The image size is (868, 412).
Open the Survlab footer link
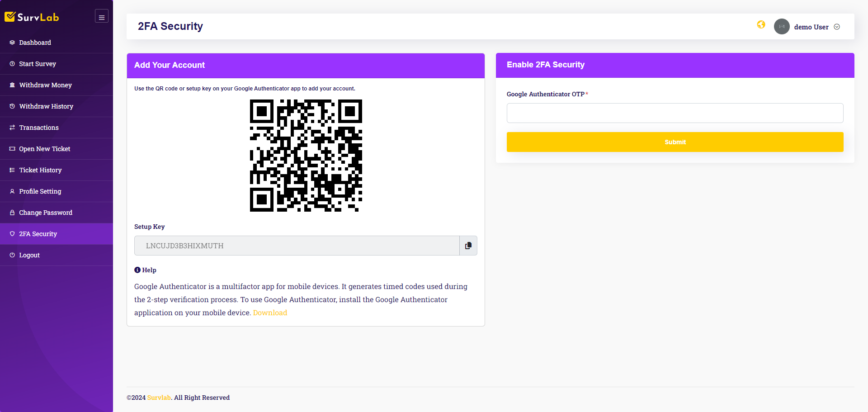[159, 398]
